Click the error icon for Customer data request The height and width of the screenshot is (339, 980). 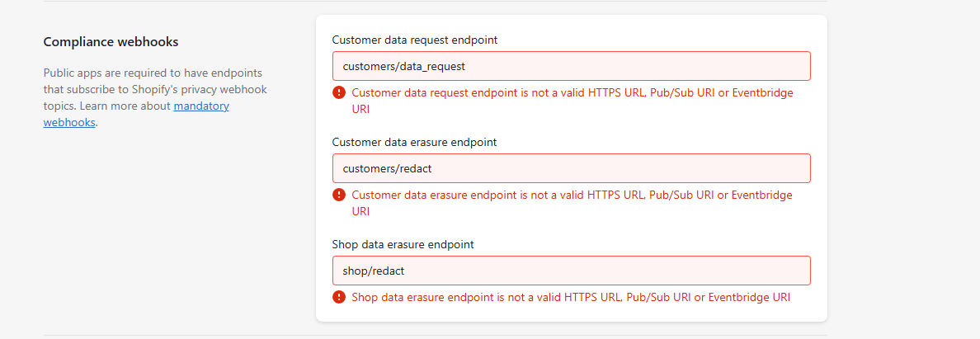click(339, 92)
